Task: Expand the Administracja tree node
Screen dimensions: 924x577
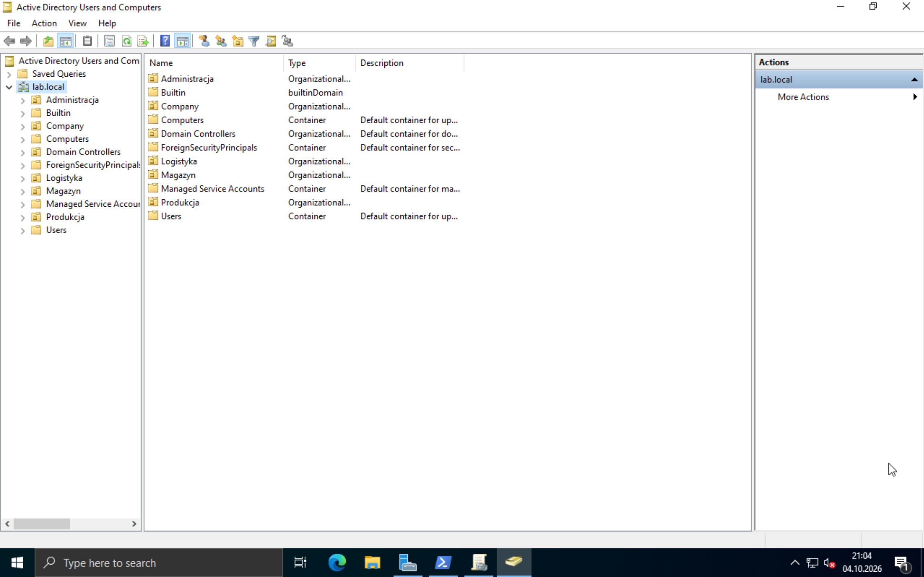Action: tap(22, 100)
